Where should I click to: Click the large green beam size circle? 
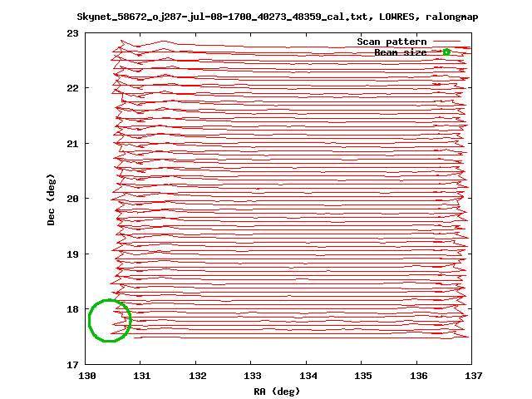(110, 320)
